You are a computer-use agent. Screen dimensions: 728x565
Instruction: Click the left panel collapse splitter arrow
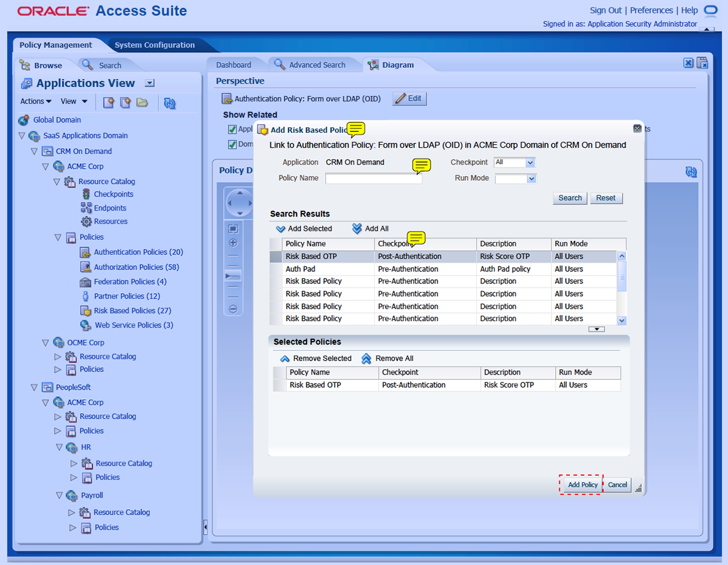(205, 526)
